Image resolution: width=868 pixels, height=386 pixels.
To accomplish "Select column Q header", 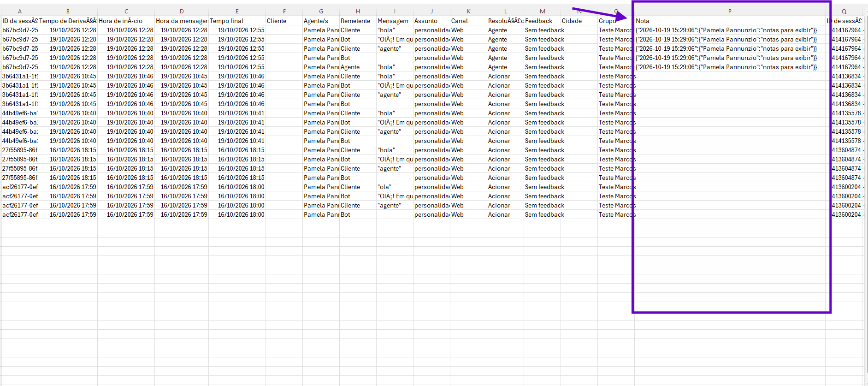I will tap(844, 11).
